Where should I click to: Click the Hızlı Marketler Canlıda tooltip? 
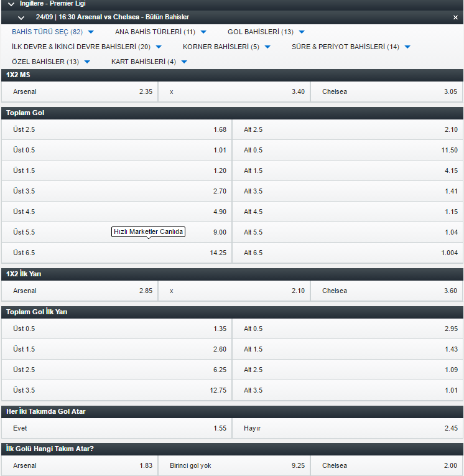click(x=149, y=232)
